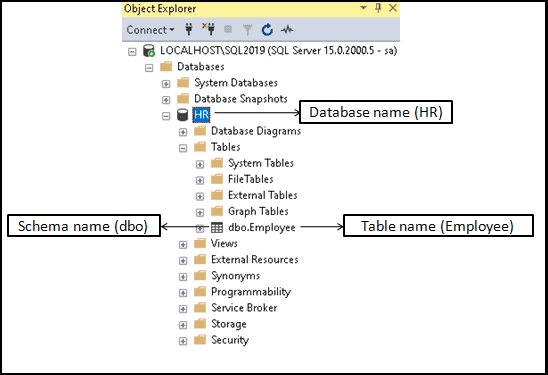The height and width of the screenshot is (375, 548).
Task: Click the Databases folder icon
Action: pyautogui.click(x=166, y=66)
